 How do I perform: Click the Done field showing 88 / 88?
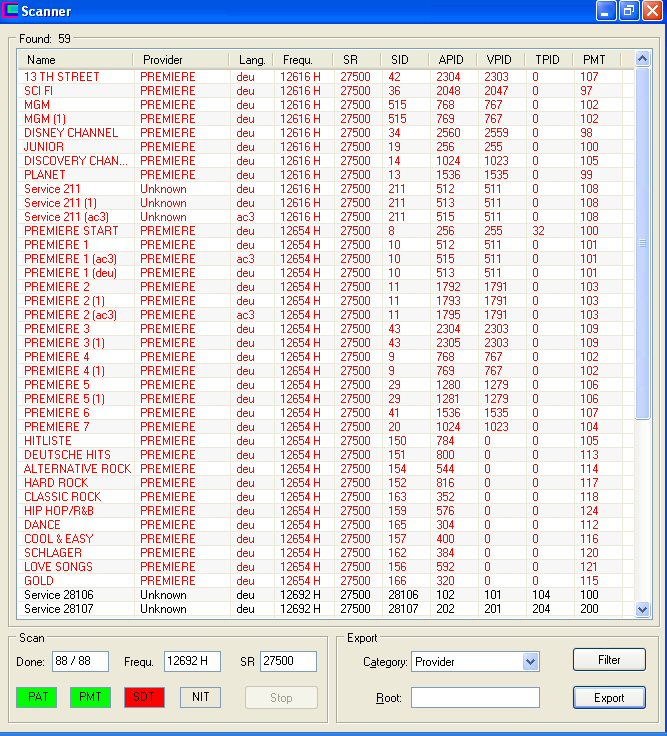80,661
